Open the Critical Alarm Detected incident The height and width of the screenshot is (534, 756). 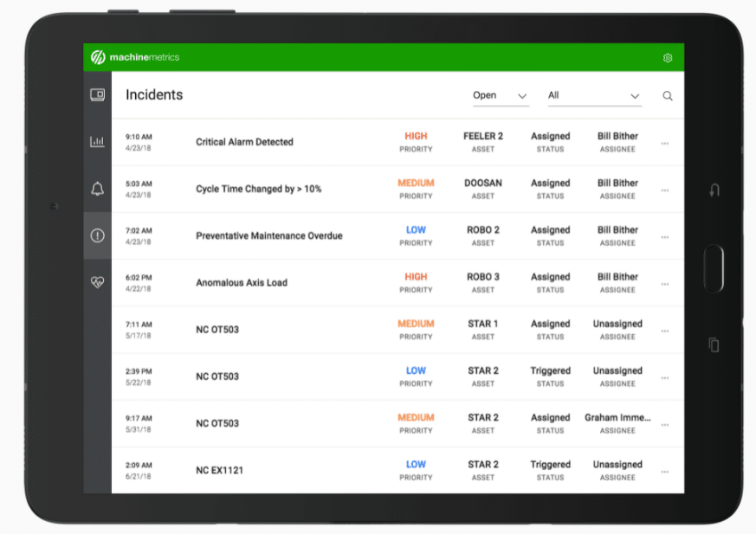click(244, 142)
